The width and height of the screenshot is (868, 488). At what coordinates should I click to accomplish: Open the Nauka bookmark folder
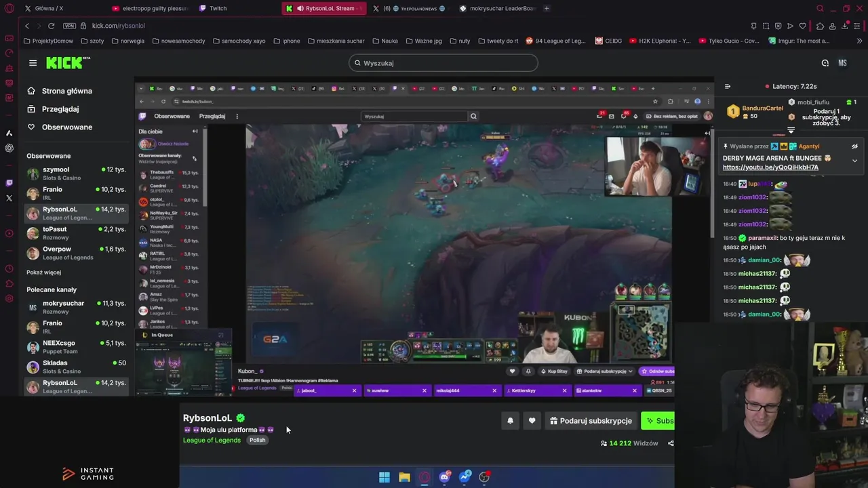[x=385, y=41]
